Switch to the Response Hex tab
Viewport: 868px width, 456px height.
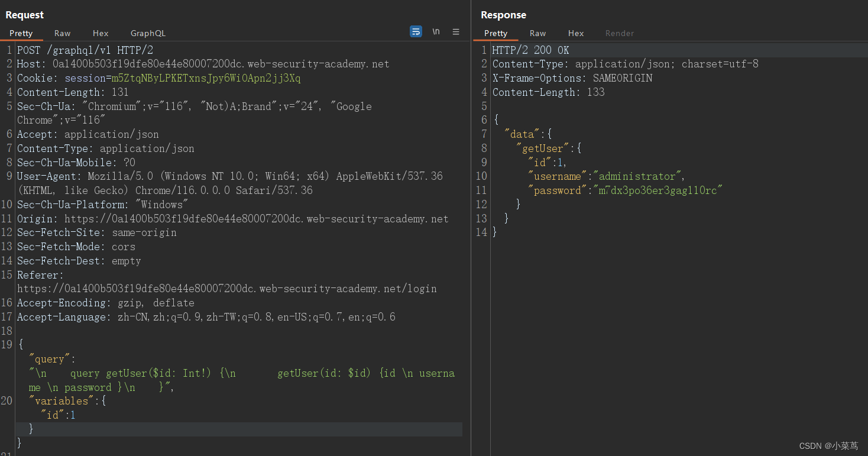click(576, 33)
